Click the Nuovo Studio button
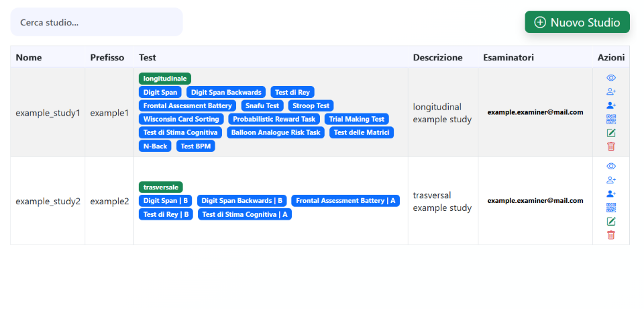 [x=577, y=22]
